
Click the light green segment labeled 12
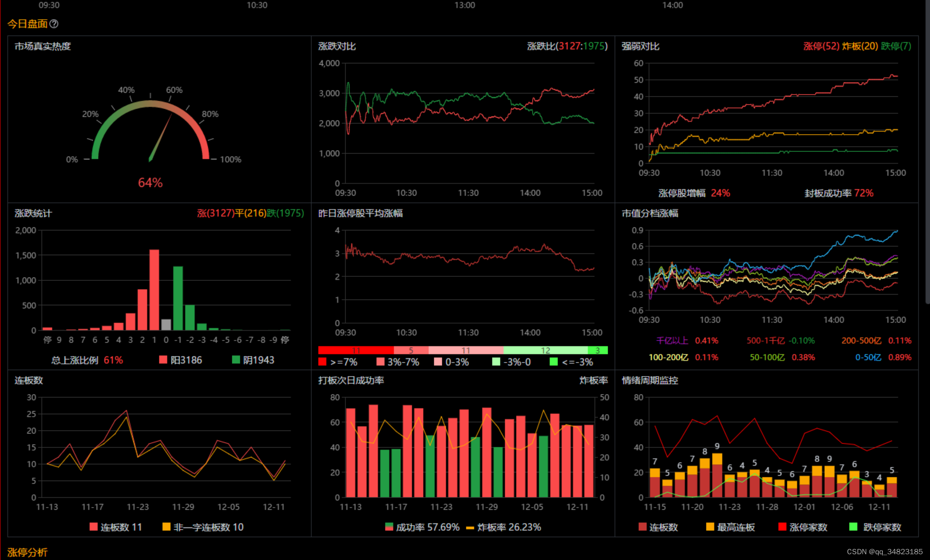545,350
